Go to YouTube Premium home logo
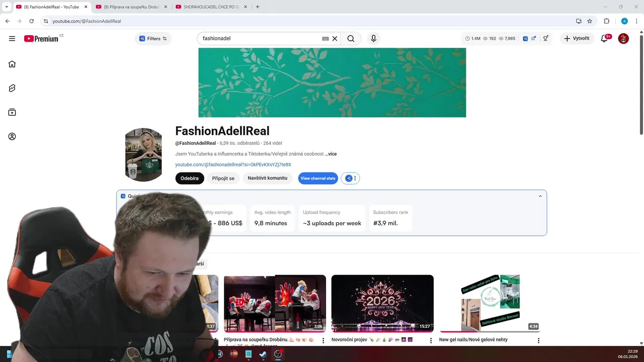644x362 pixels. click(41, 39)
